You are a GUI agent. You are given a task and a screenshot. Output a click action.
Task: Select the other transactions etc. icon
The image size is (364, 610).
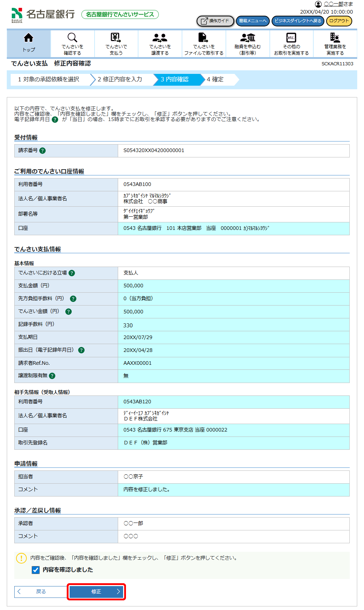click(291, 37)
